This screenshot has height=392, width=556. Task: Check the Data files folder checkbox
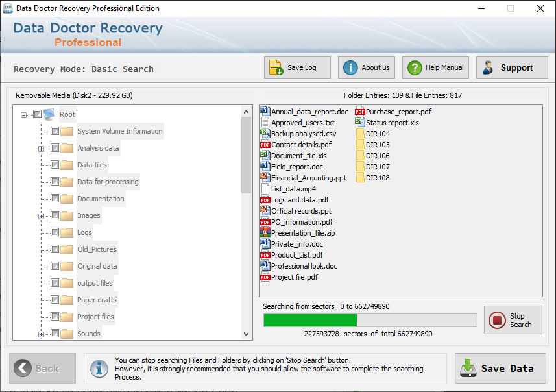pyautogui.click(x=54, y=165)
